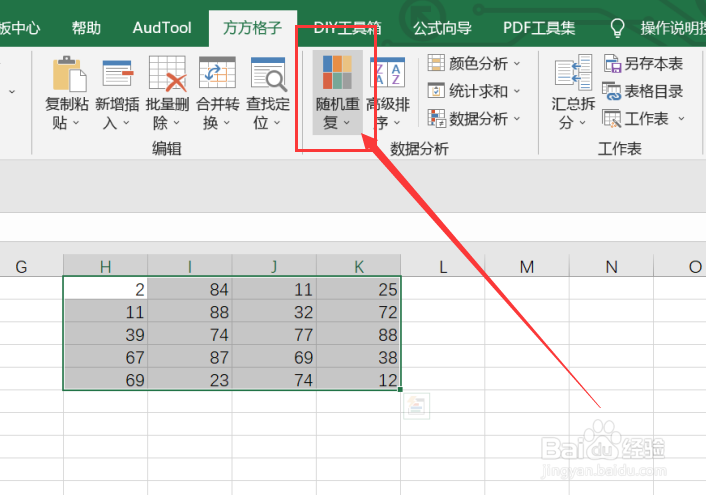Open the 公式向导 tab
706x495 pixels.
click(443, 28)
